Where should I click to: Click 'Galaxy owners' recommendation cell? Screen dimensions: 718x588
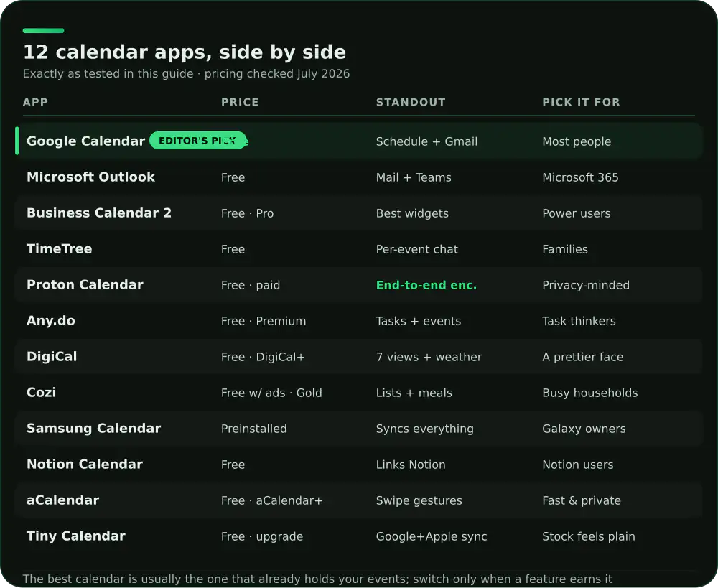pyautogui.click(x=584, y=429)
